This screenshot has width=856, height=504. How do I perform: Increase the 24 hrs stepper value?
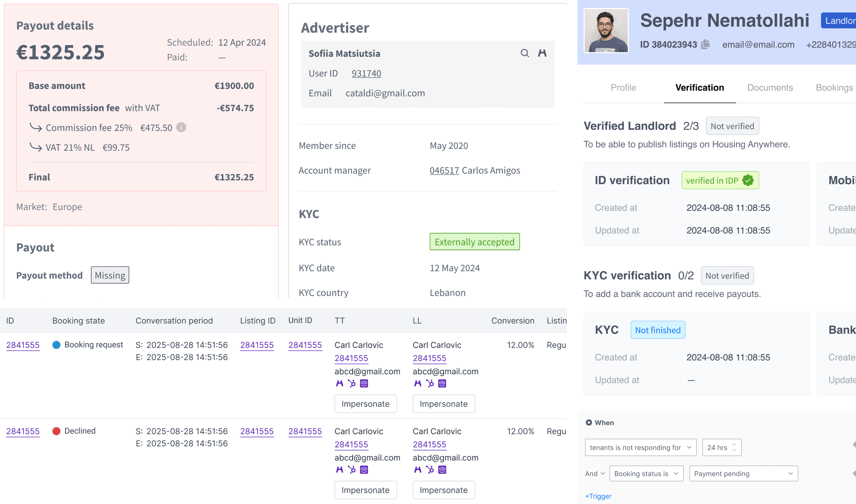click(x=734, y=444)
